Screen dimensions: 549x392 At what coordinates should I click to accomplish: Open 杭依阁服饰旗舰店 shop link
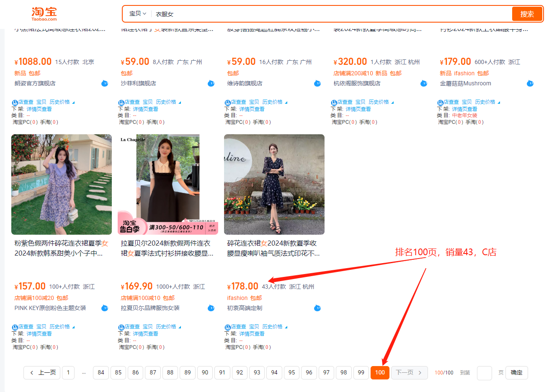pyautogui.click(x=357, y=83)
